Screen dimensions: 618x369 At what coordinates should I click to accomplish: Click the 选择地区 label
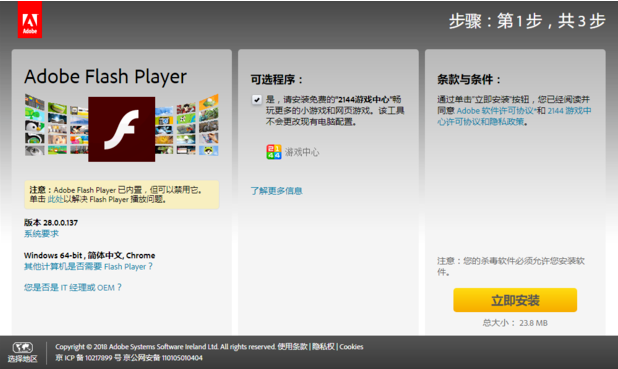point(22,359)
